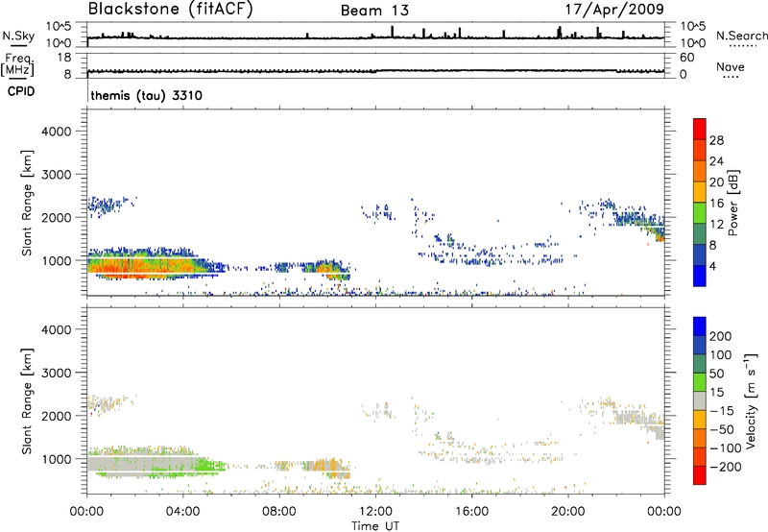Click the light green 12–16 dB power segment
768x532 pixels.
pos(700,213)
